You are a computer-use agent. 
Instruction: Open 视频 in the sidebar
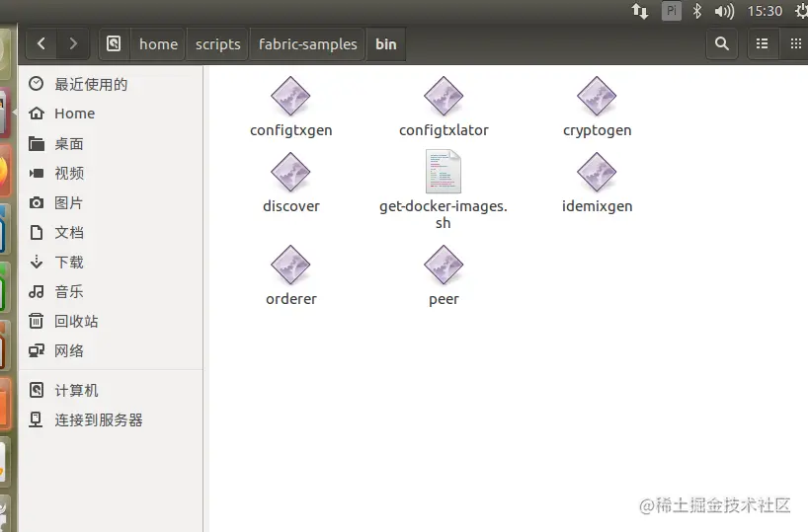click(x=112, y=173)
